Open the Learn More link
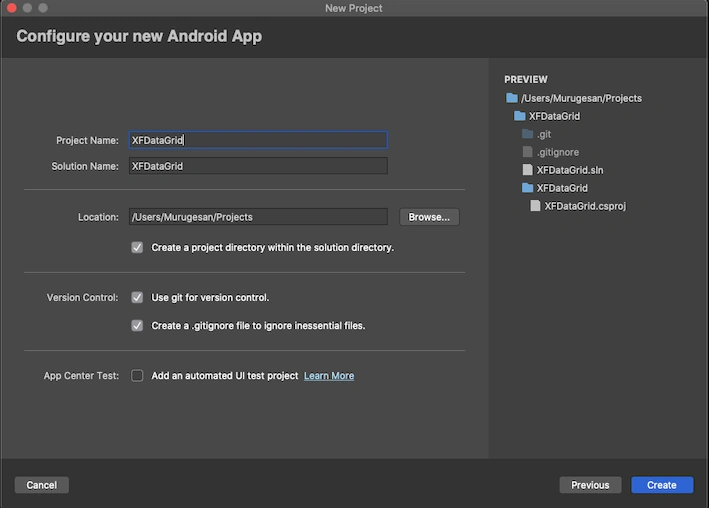Viewport: 709px width, 508px height. coord(329,375)
